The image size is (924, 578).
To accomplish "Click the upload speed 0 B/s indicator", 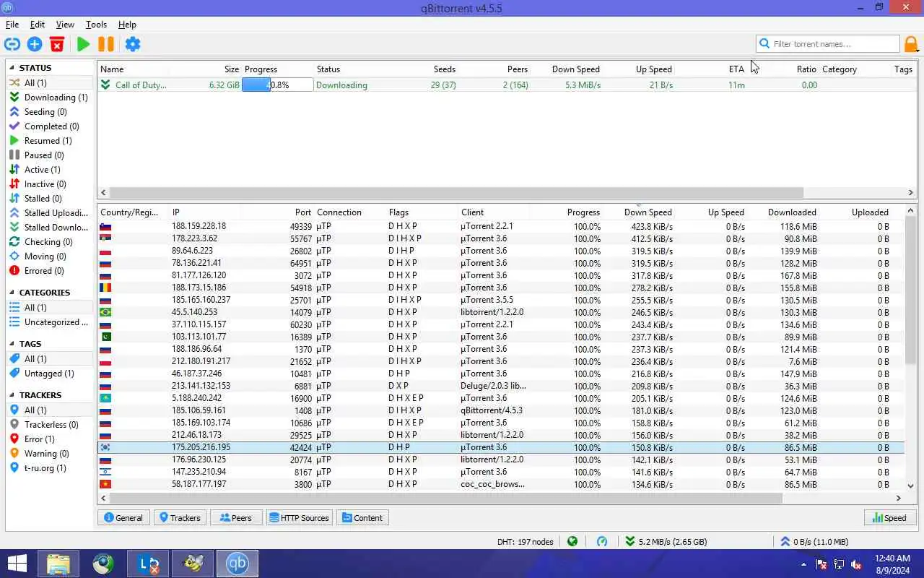I will 814,541.
